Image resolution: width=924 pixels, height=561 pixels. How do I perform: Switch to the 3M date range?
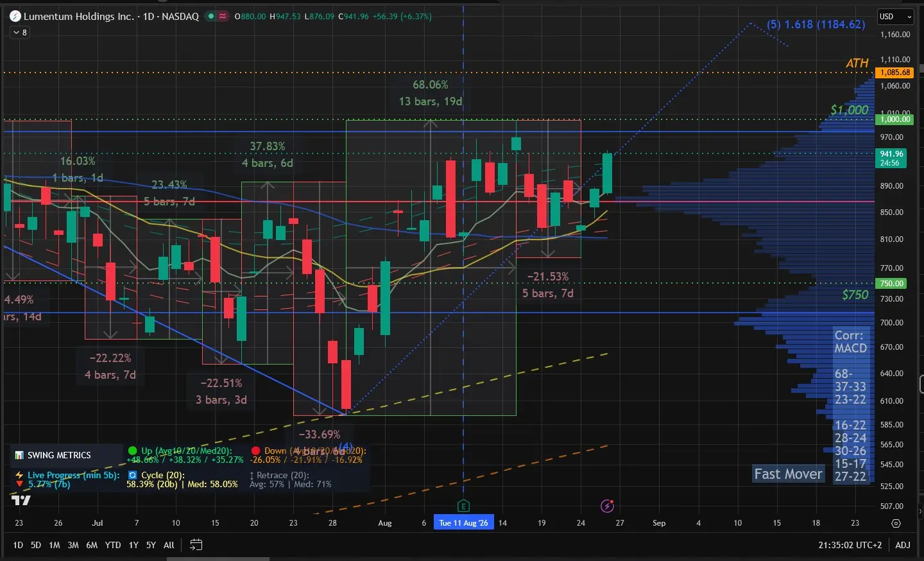click(x=73, y=545)
